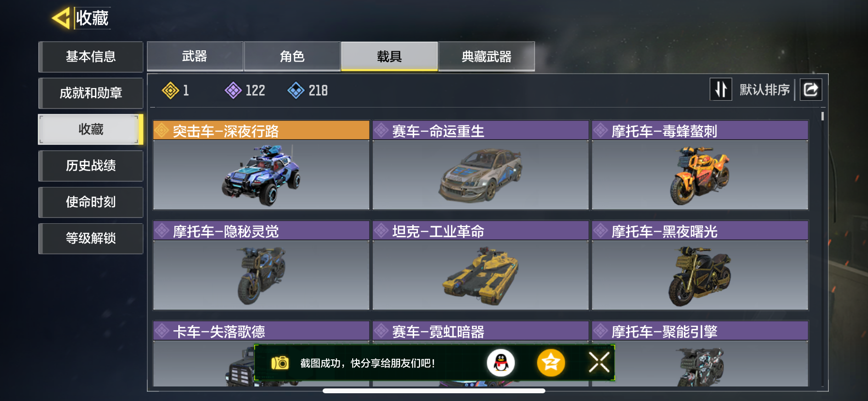
Task: Toggle the sort order arrows icon
Action: coord(721,90)
